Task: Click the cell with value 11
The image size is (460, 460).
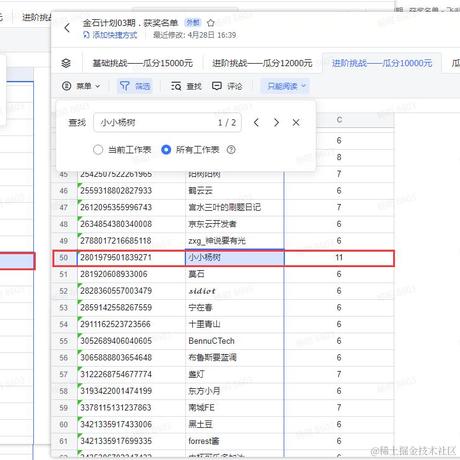Action: click(x=339, y=258)
